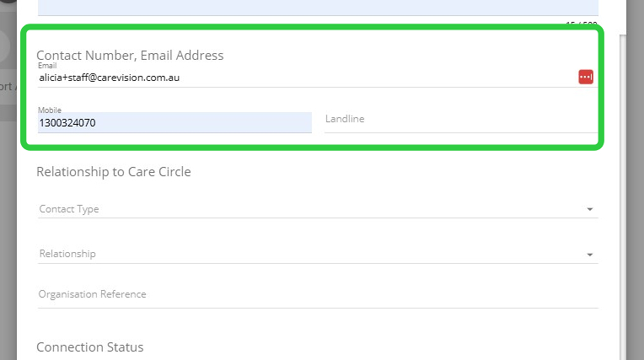644x360 pixels.
Task: Click the Contact Number, Email Address heading
Action: [130, 56]
